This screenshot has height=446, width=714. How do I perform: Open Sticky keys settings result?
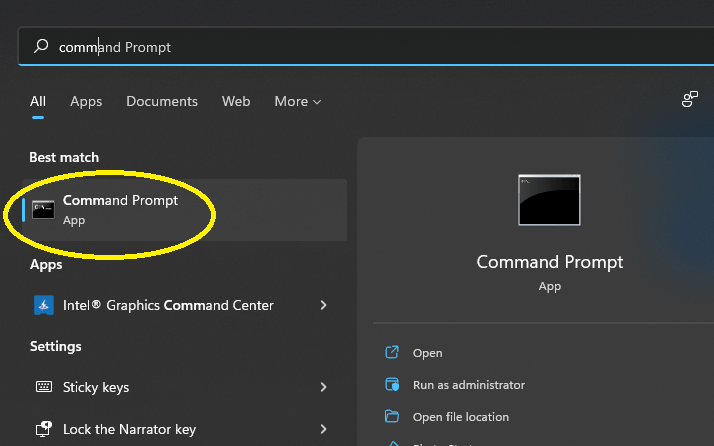pyautogui.click(x=182, y=387)
